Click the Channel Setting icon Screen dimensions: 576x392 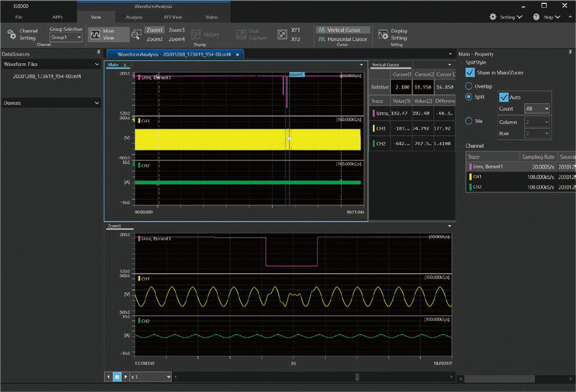click(x=13, y=33)
